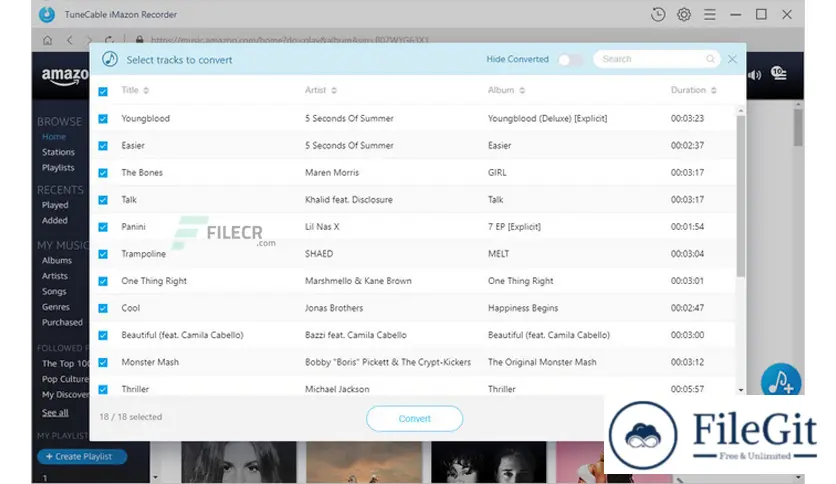Open Stations in Amazon sidebar
The width and height of the screenshot is (836, 484).
point(58,152)
